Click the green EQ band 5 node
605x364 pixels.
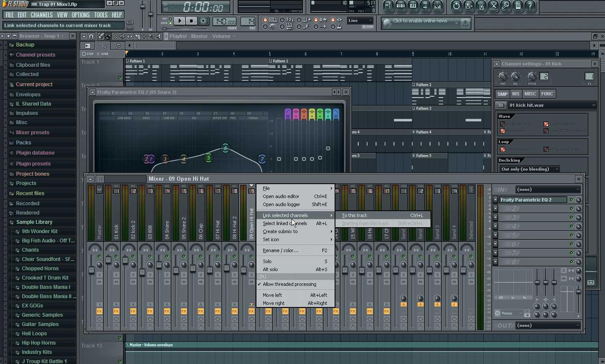pyautogui.click(x=208, y=158)
